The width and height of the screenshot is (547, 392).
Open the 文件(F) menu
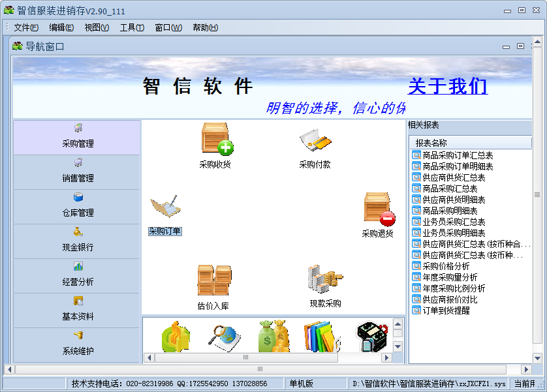(x=26, y=27)
